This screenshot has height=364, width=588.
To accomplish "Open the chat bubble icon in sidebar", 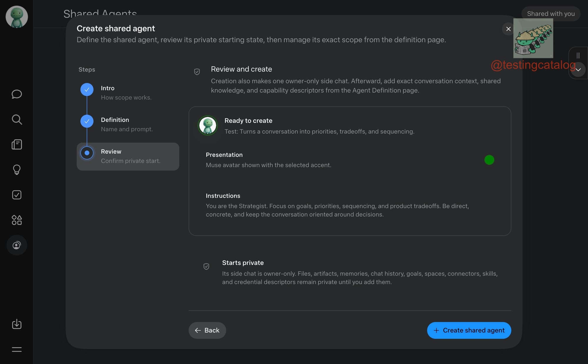I will (17, 94).
